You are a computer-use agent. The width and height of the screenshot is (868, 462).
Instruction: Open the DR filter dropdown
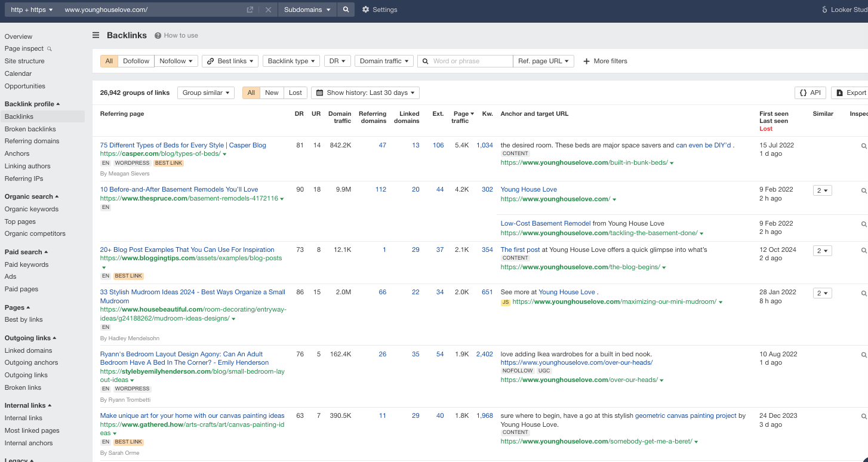click(337, 61)
